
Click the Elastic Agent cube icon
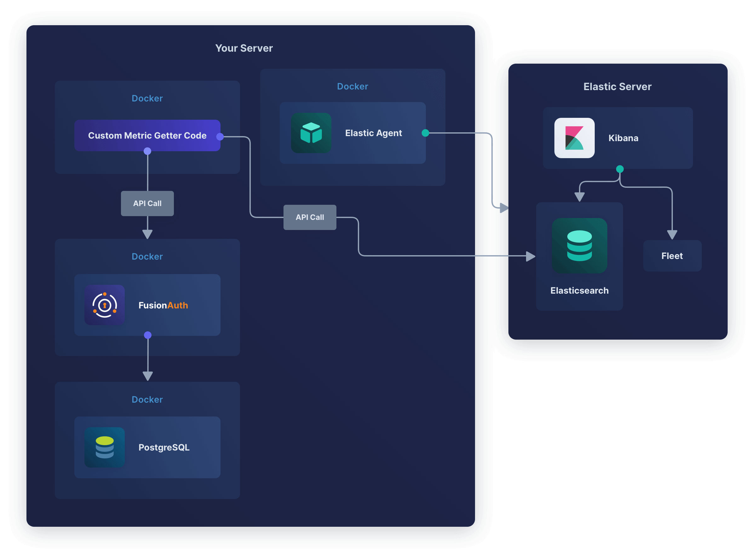click(x=311, y=133)
